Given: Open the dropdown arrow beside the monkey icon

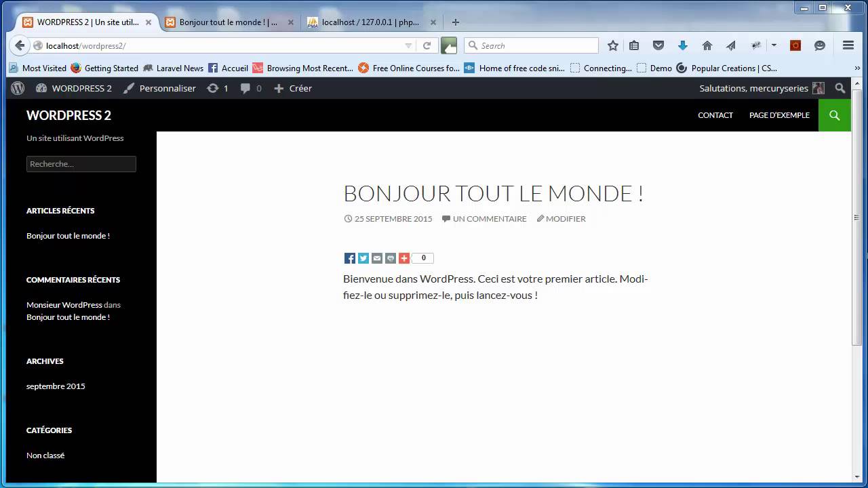Looking at the screenshot, I should tap(774, 45).
